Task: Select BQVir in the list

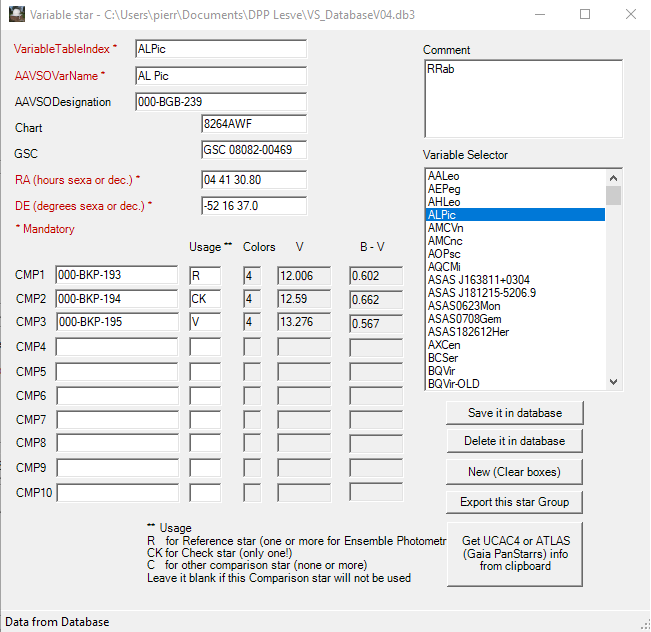Action: [516, 371]
